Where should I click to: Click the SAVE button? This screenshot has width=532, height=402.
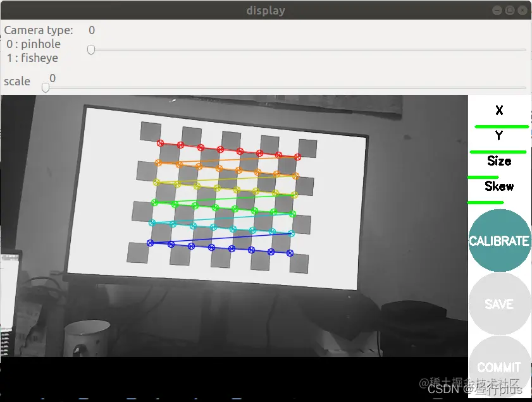(499, 303)
